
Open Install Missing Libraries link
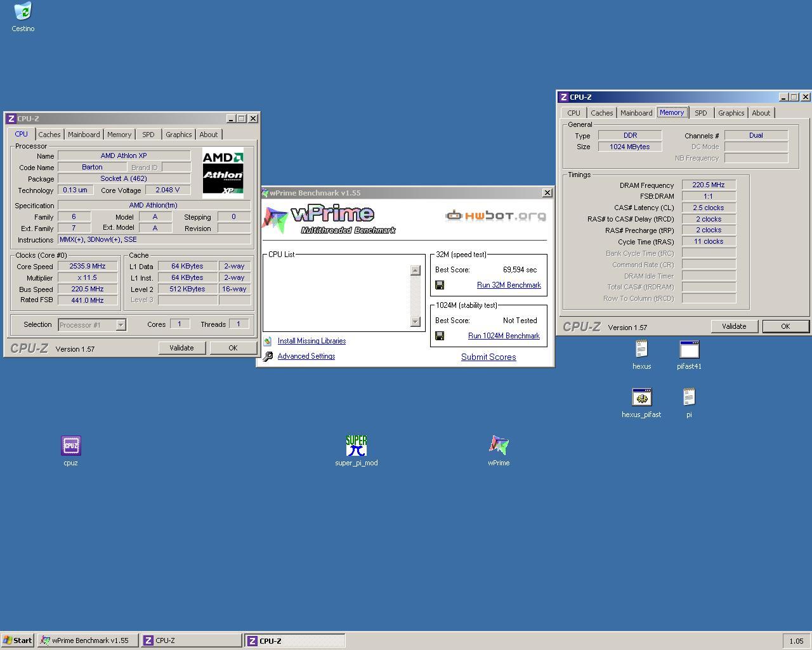(311, 341)
